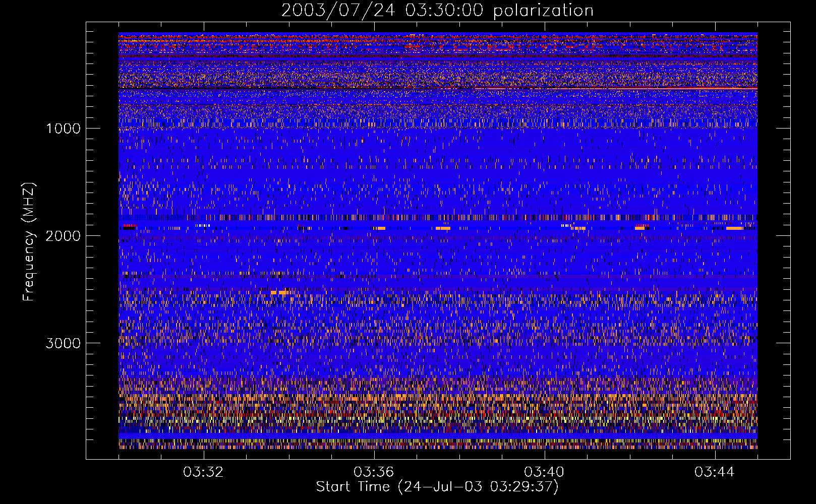Click the 03:40 time tick label
Viewport: 816px width, 504px height.
coord(544,472)
